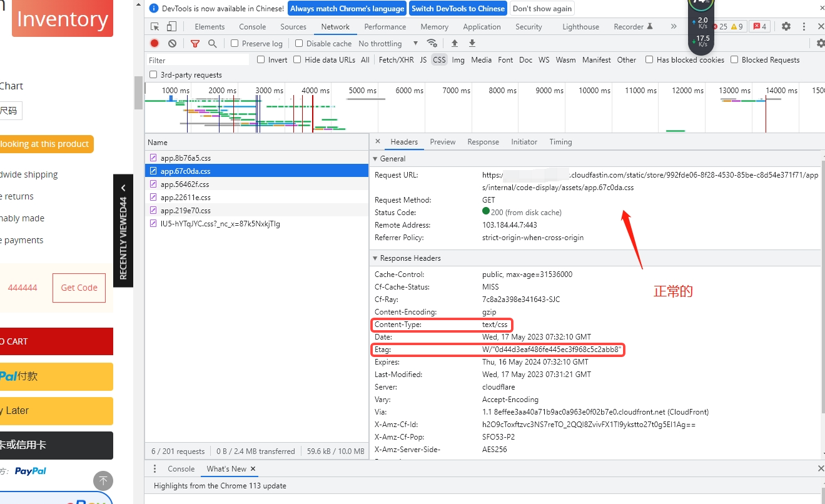Select app.56462f.css in the request list
825x504 pixels.
tap(185, 184)
